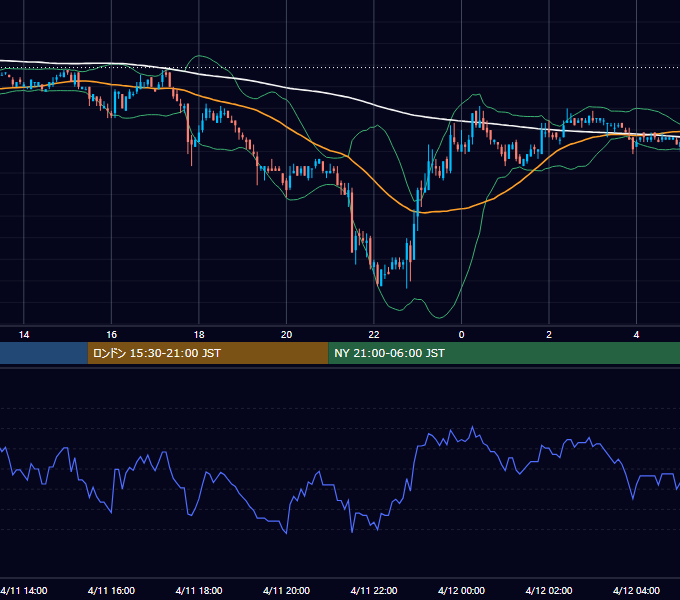Click the blue session bar before London
This screenshot has height=600, width=680.
point(44,353)
